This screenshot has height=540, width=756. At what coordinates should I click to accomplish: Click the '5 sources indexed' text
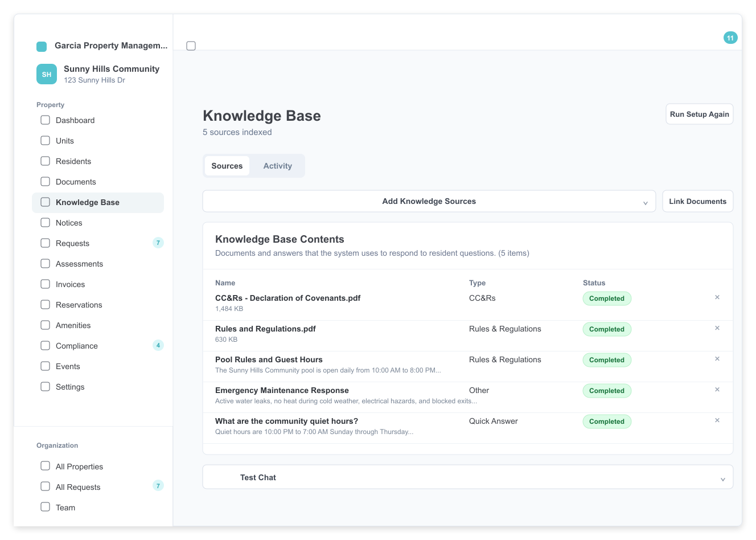point(237,132)
